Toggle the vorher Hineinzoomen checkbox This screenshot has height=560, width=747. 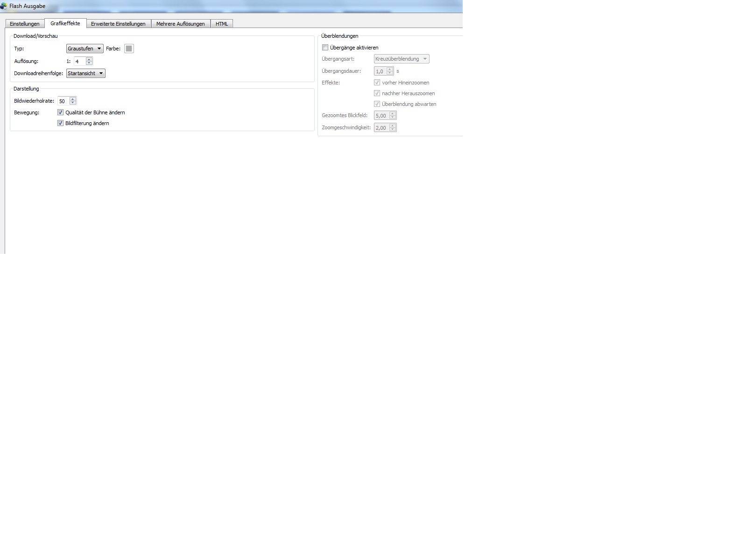pos(377,83)
